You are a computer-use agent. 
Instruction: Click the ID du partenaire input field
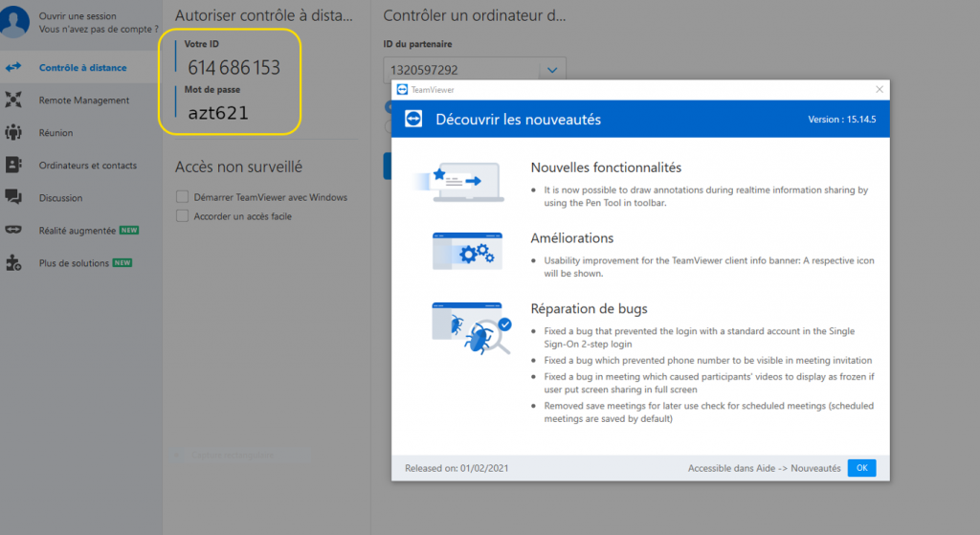461,70
